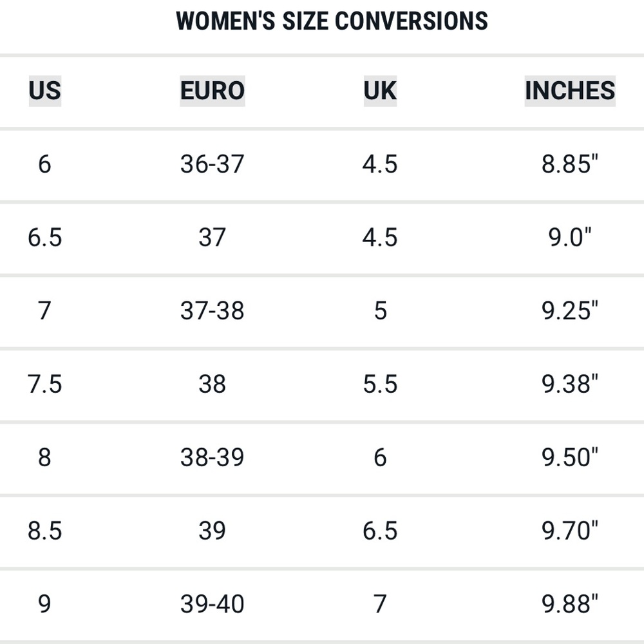The height and width of the screenshot is (644, 644).
Task: Select the 36-37 Euro size cell
Action: click(213, 164)
